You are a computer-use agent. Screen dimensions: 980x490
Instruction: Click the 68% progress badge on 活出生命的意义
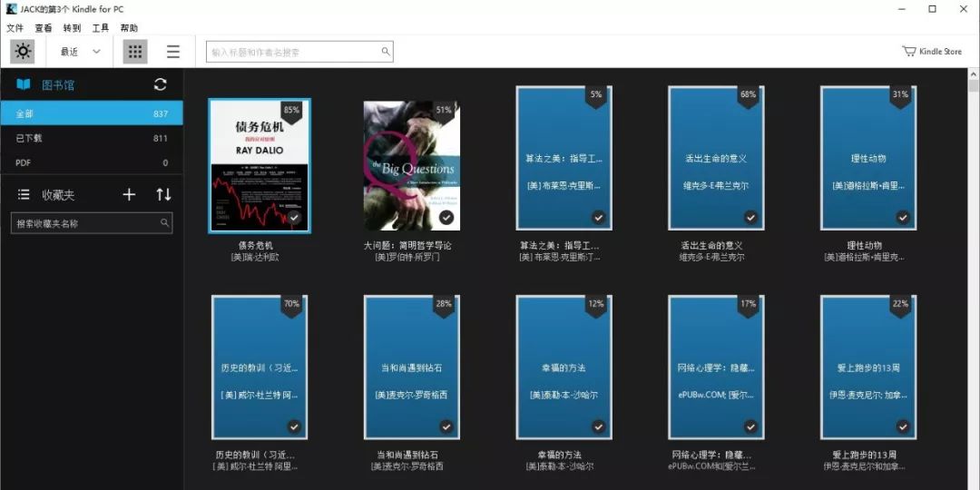point(748,96)
